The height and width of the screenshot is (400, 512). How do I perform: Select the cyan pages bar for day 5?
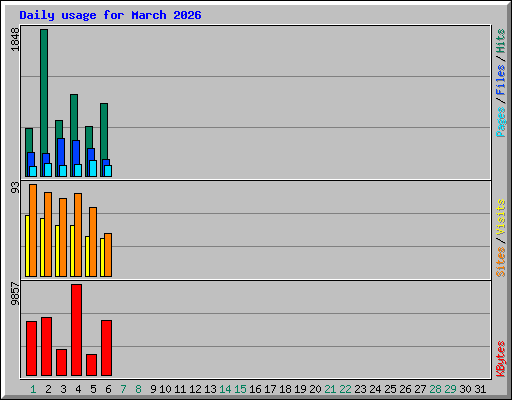[93, 168]
